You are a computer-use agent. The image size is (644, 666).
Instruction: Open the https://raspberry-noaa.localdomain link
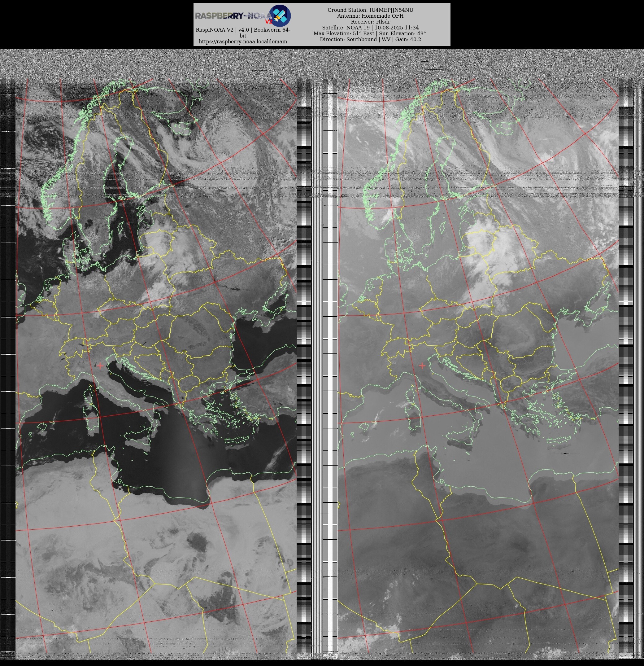point(243,42)
